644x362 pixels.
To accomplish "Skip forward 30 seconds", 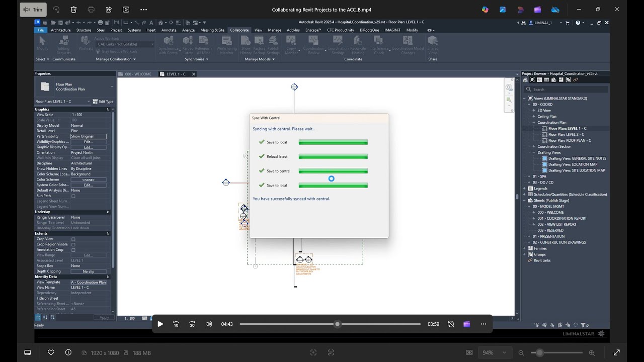I will tap(192, 324).
